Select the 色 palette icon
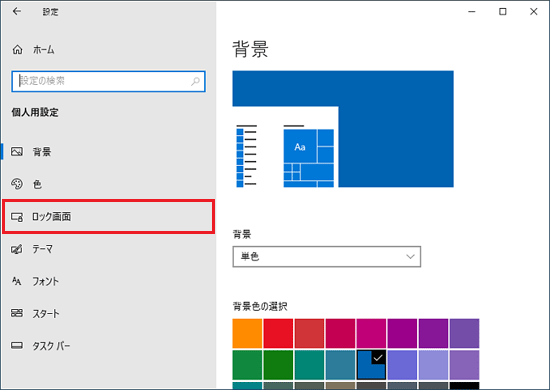The image size is (550, 390). [17, 184]
